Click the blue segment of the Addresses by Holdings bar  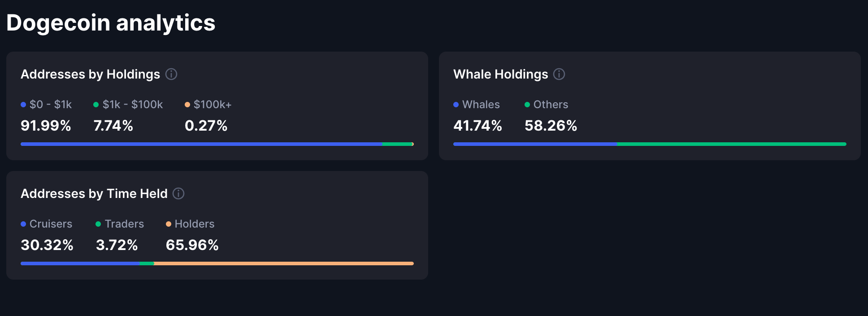pyautogui.click(x=201, y=144)
